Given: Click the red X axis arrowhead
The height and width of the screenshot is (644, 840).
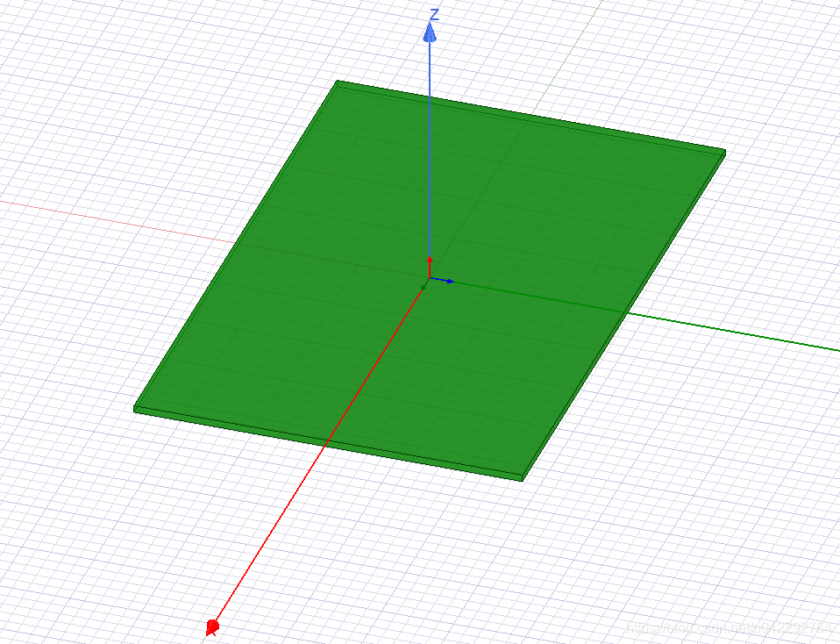Looking at the screenshot, I should (x=213, y=626).
